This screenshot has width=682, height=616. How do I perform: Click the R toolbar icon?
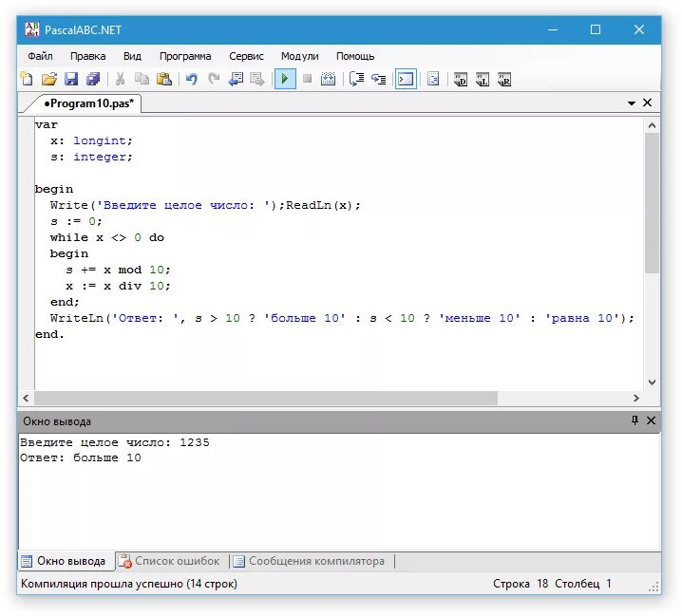coord(504,80)
